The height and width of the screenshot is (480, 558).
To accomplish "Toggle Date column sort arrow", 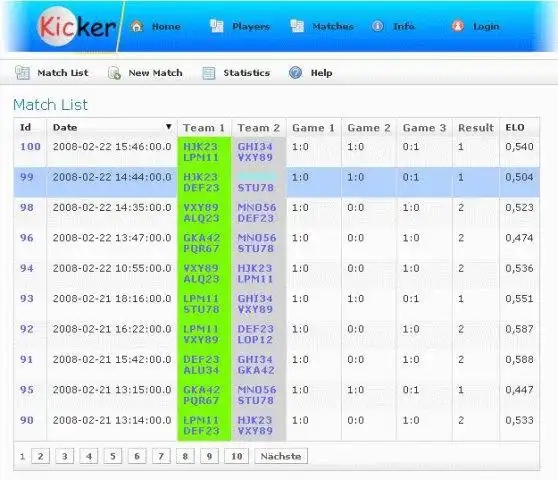I will (169, 127).
